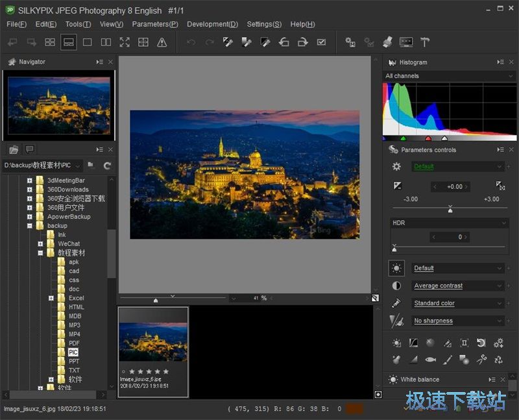Expand the Excel folder in tree
The width and height of the screenshot is (519, 420).
click(x=51, y=298)
